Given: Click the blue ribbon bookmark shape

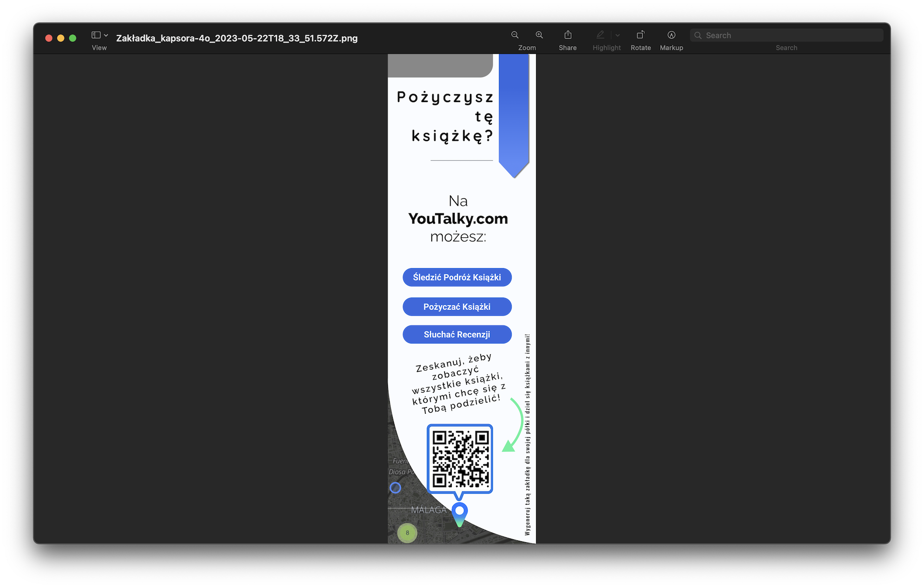Looking at the screenshot, I should 513,113.
